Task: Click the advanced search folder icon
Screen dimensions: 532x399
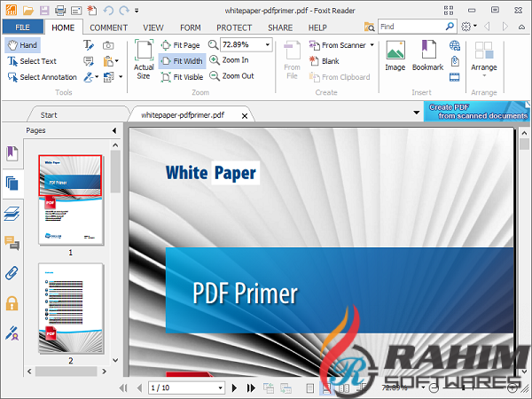Action: (369, 27)
